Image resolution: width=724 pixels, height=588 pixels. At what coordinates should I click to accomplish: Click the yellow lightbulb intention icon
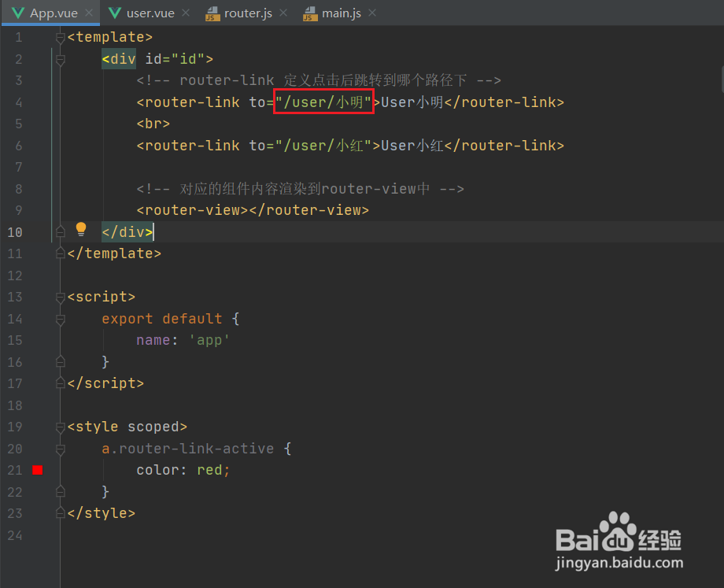coord(81,229)
